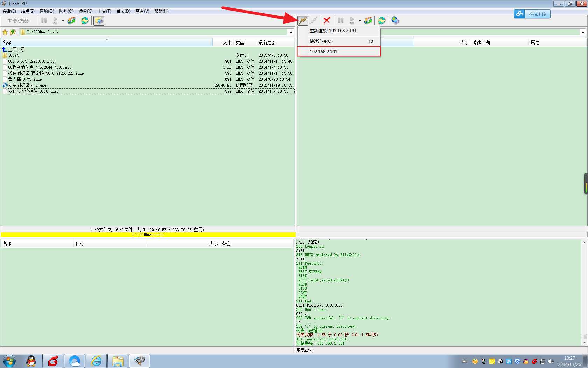Click remote toolbar film-strip arrow icon
Screen dimensions: 588x368
click(368, 21)
